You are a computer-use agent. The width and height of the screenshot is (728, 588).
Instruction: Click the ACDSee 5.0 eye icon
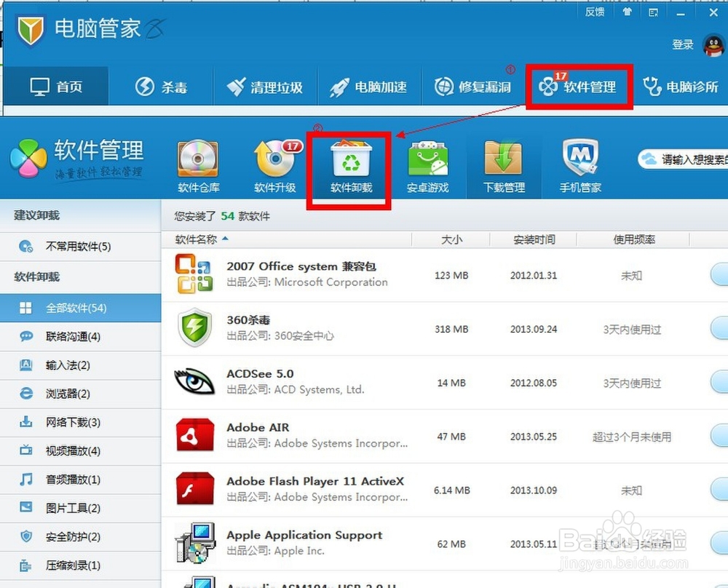(x=194, y=381)
